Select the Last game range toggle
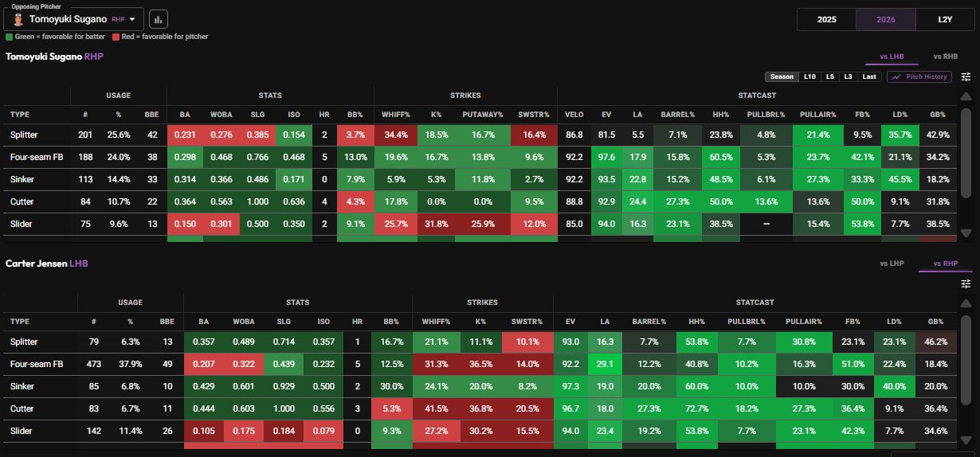The image size is (980, 457). click(869, 76)
